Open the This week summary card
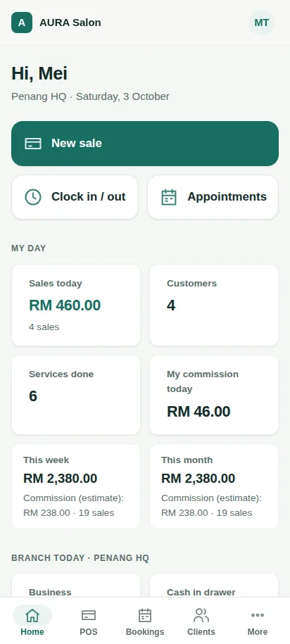This screenshot has width=290, height=644. coord(76,486)
